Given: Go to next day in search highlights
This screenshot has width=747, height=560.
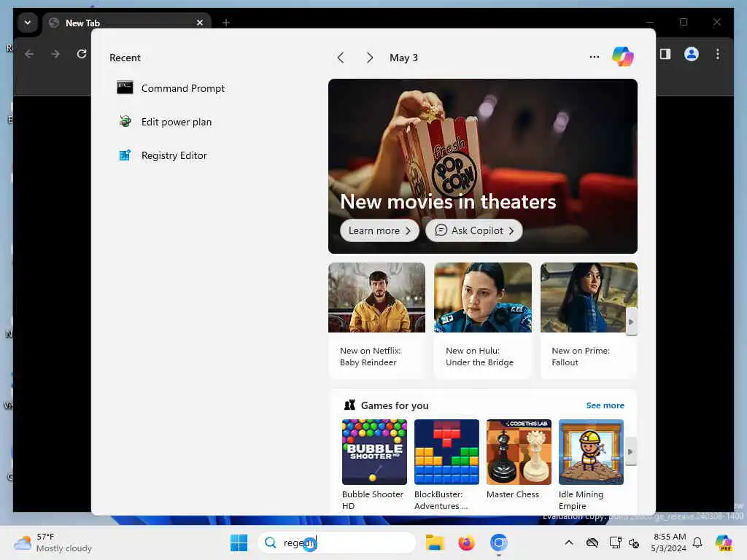Looking at the screenshot, I should [x=370, y=58].
